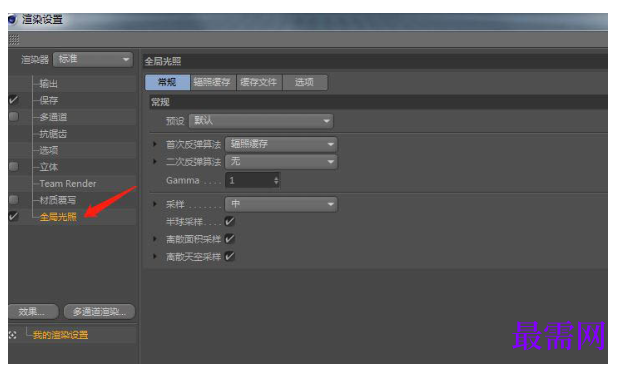Image resolution: width=624 pixels, height=367 pixels.
Task: Toggle the 离散面积采样 checkbox
Action: pyautogui.click(x=230, y=239)
